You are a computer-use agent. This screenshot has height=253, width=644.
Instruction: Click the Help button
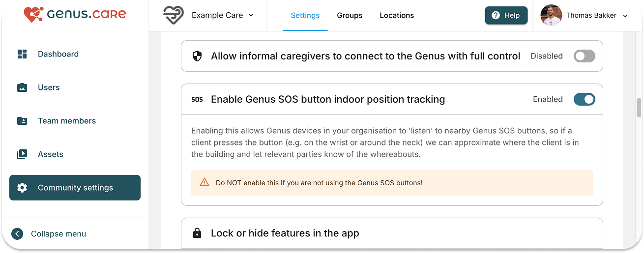(506, 15)
